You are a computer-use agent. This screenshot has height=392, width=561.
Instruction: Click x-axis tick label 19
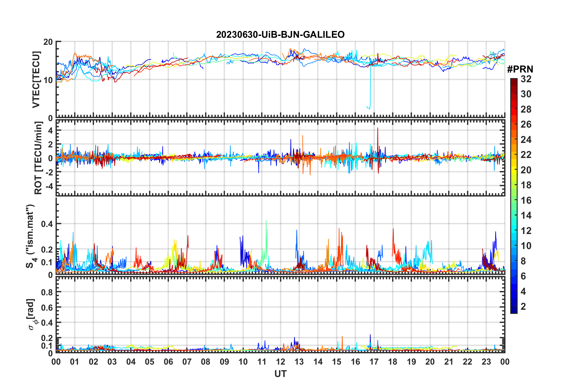pos(411,362)
